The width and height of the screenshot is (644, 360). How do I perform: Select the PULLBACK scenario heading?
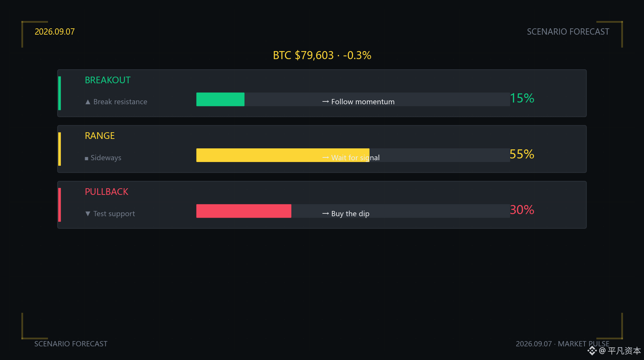(x=106, y=192)
